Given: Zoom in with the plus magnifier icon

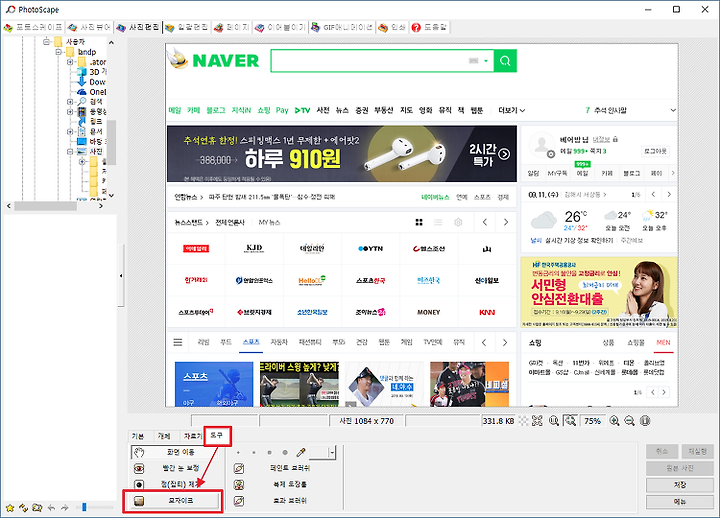Looking at the screenshot, I should tap(614, 421).
